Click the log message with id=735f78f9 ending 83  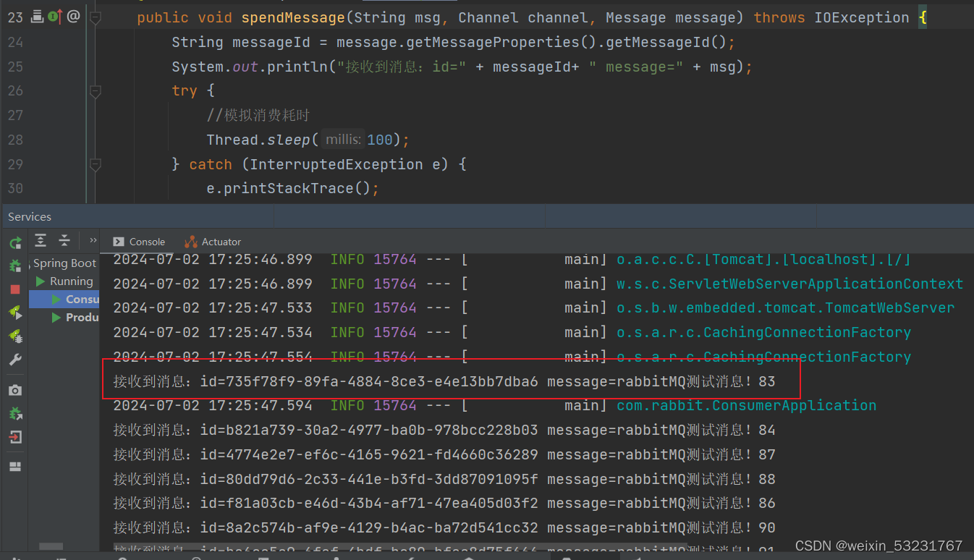click(444, 381)
